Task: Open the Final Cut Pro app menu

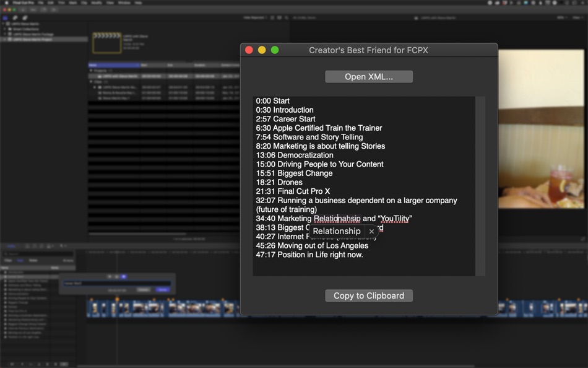Action: coord(24,2)
